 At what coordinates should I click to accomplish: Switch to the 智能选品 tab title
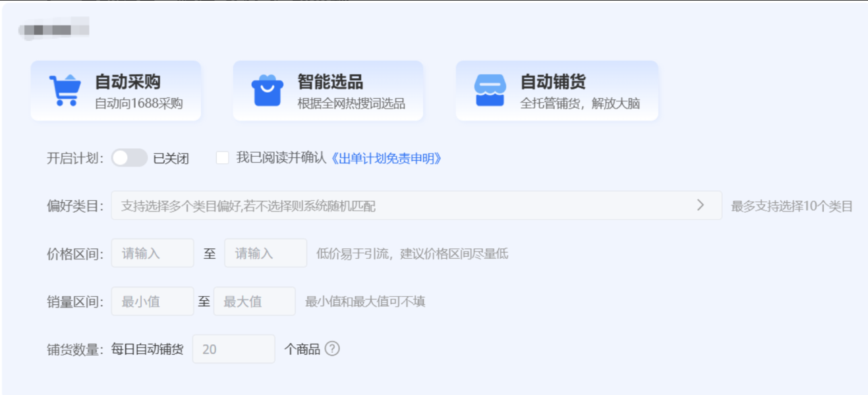[x=330, y=82]
